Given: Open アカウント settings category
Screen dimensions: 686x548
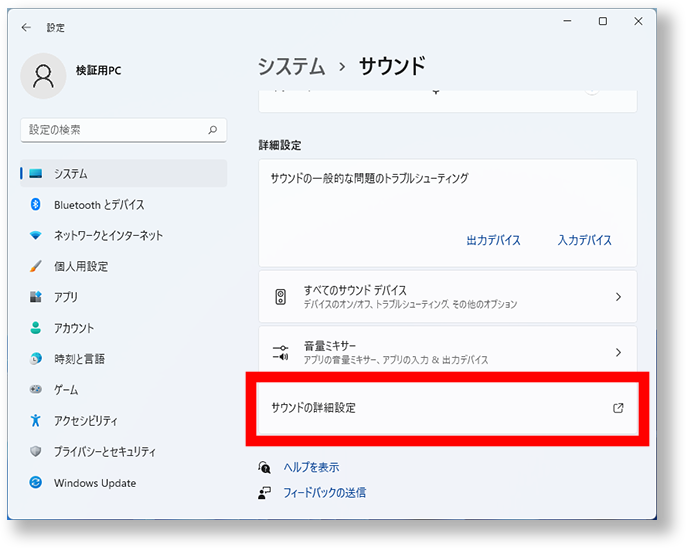Looking at the screenshot, I should [124, 328].
